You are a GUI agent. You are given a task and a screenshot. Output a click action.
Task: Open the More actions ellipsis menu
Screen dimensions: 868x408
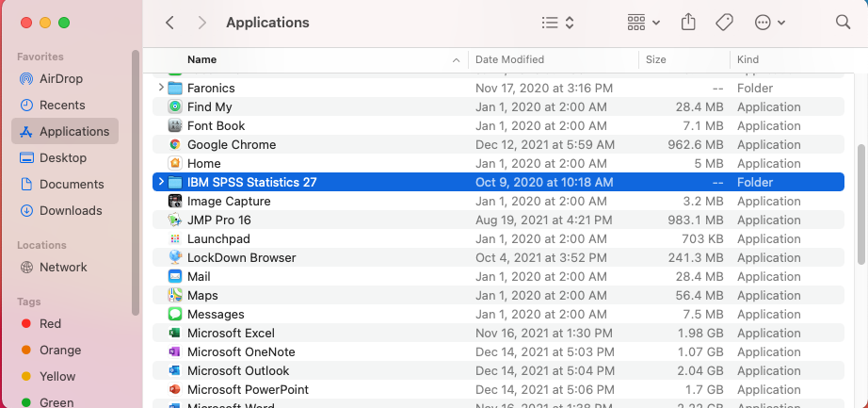(x=770, y=22)
